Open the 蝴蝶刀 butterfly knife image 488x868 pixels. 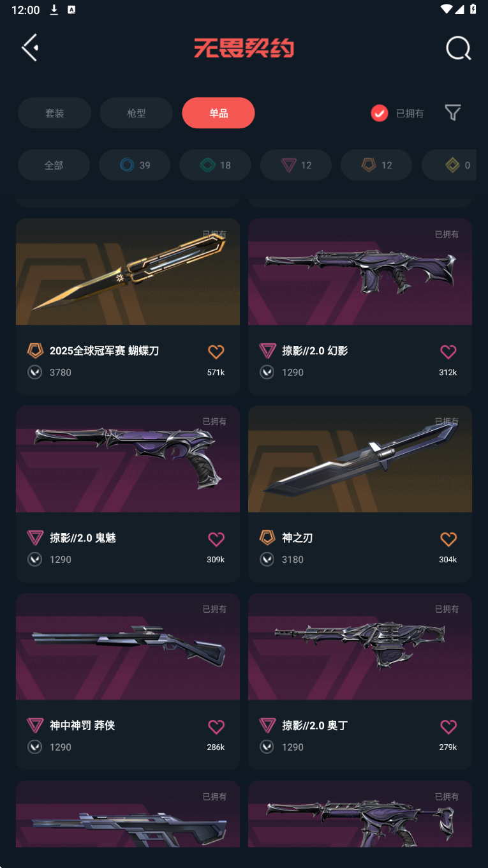(128, 272)
